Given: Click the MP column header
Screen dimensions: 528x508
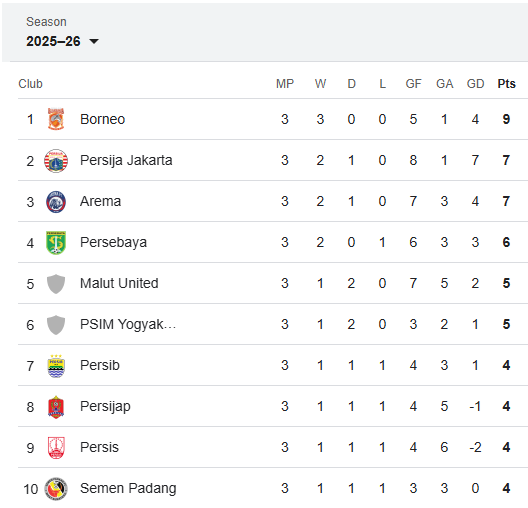Looking at the screenshot, I should coord(285,83).
